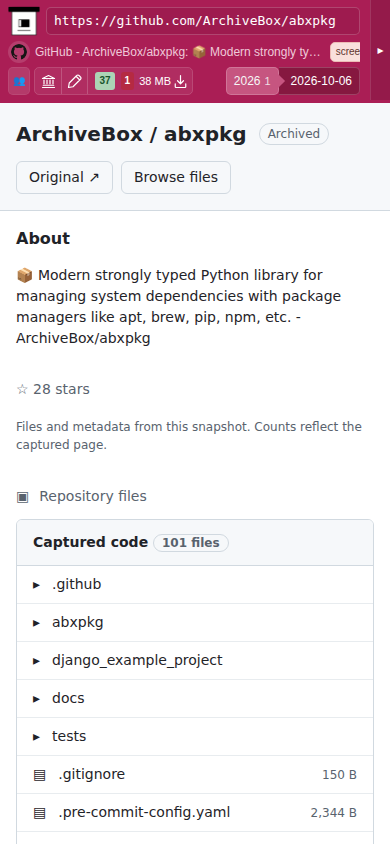Click the GitHub favicon in the header
390x844 pixels.
[x=19, y=52]
